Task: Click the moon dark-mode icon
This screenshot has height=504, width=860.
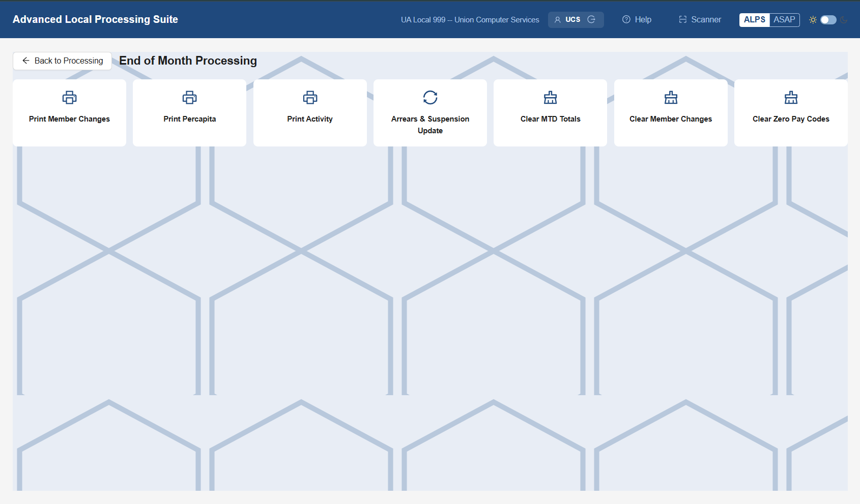Action: coord(844,20)
